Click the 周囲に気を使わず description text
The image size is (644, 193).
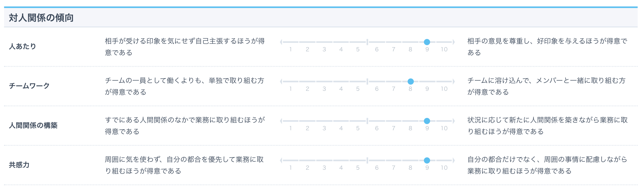pyautogui.click(x=184, y=165)
